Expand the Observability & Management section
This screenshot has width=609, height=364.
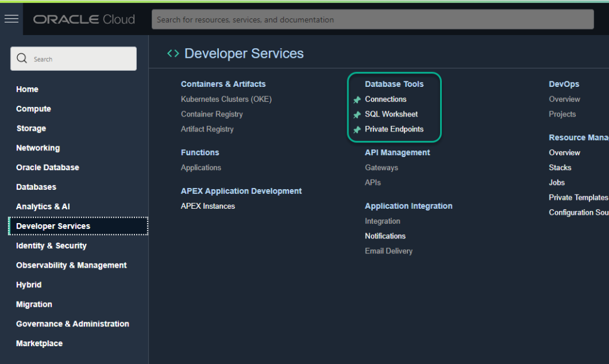[x=71, y=265]
